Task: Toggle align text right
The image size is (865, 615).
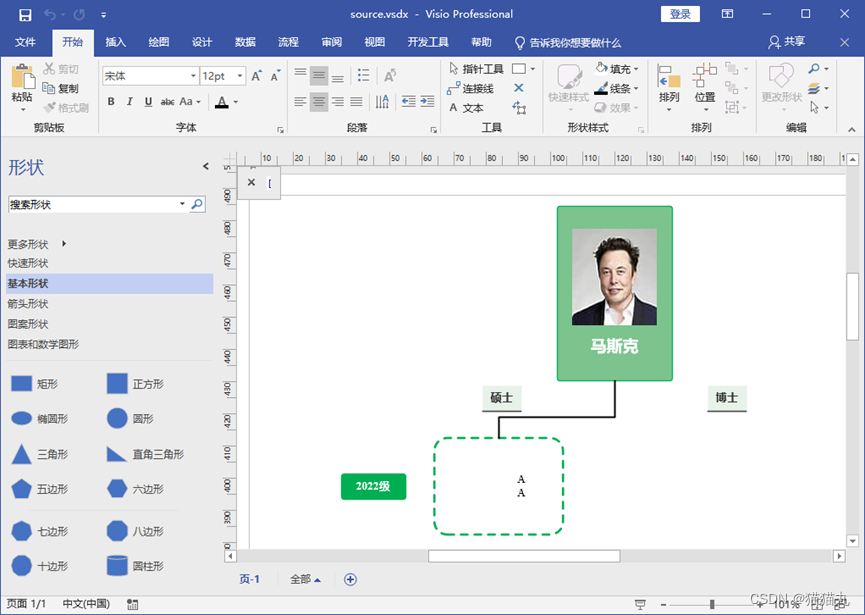Action: tap(338, 101)
